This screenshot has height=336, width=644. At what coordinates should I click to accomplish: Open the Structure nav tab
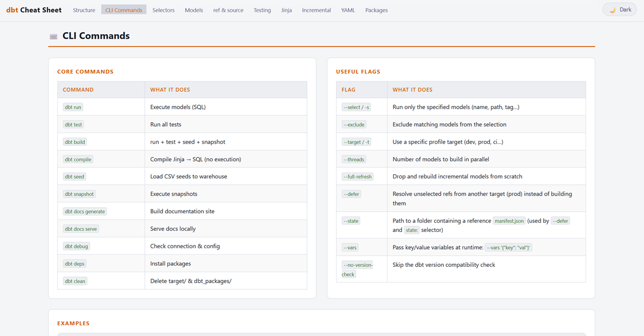pos(84,10)
